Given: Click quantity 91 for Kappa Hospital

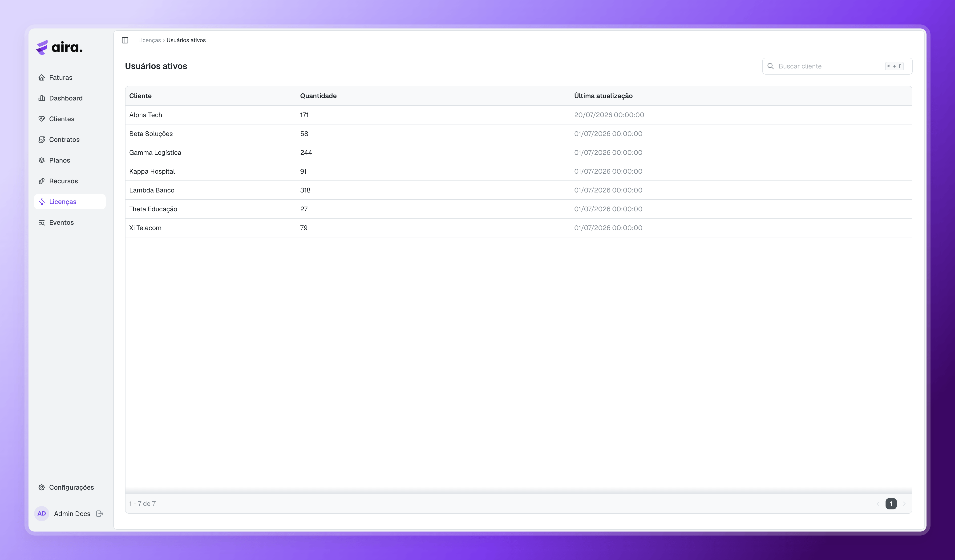Looking at the screenshot, I should [x=303, y=171].
